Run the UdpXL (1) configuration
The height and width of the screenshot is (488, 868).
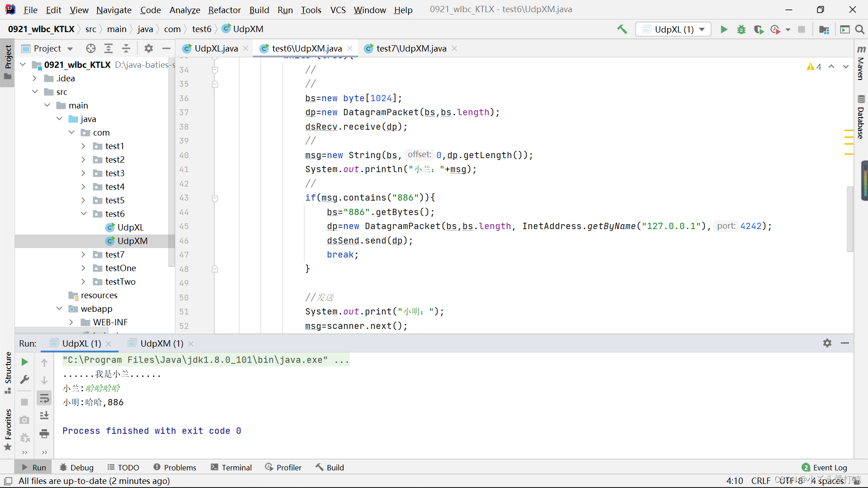coord(724,29)
